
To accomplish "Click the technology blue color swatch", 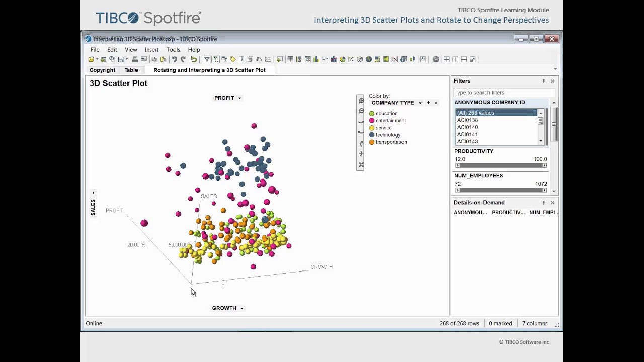I will (x=372, y=135).
